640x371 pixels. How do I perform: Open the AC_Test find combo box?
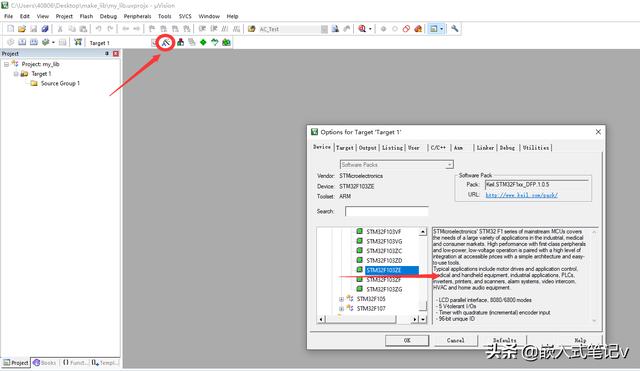[293, 29]
